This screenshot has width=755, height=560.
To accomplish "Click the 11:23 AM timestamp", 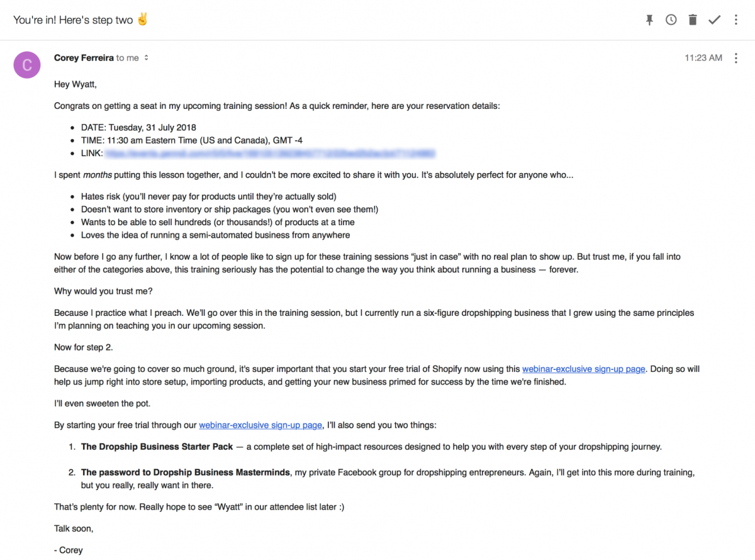I will (703, 58).
